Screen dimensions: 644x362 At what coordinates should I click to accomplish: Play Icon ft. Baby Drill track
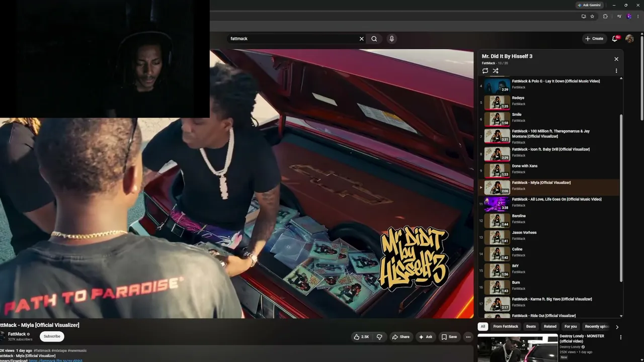(x=549, y=154)
